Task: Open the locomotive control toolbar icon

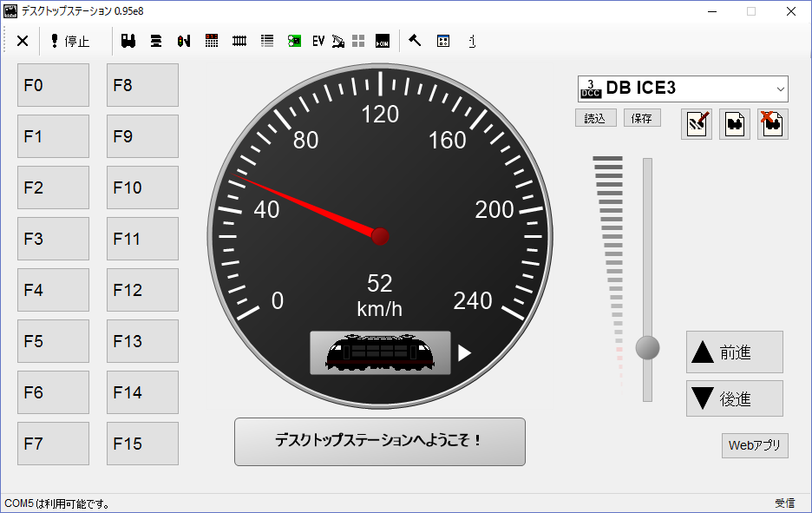Action: (x=128, y=41)
